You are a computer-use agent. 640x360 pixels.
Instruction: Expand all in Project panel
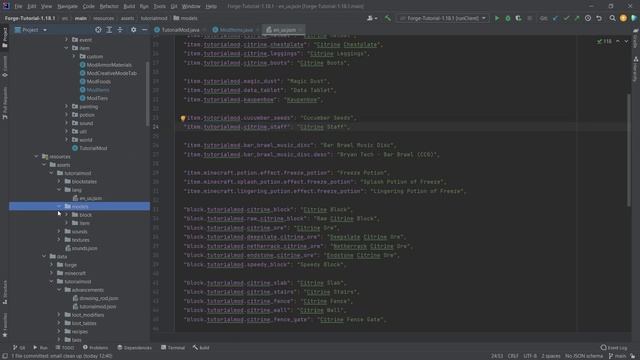coord(109,30)
